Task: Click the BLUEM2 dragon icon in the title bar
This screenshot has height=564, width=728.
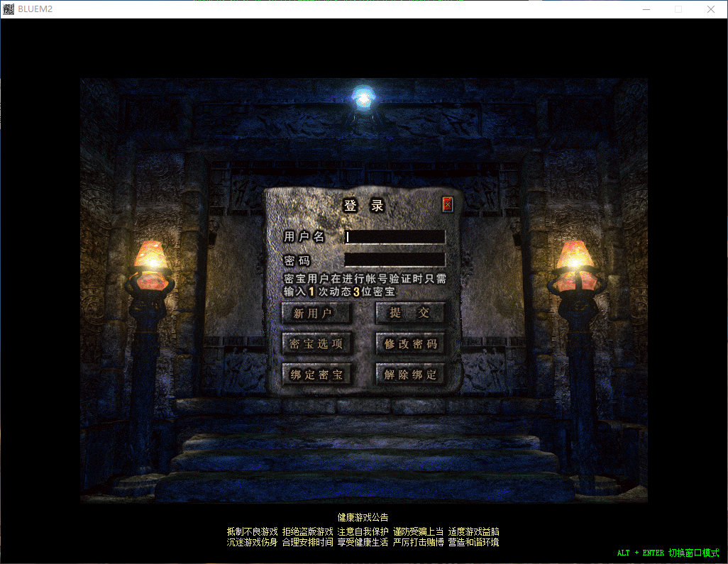Action: pyautogui.click(x=9, y=9)
